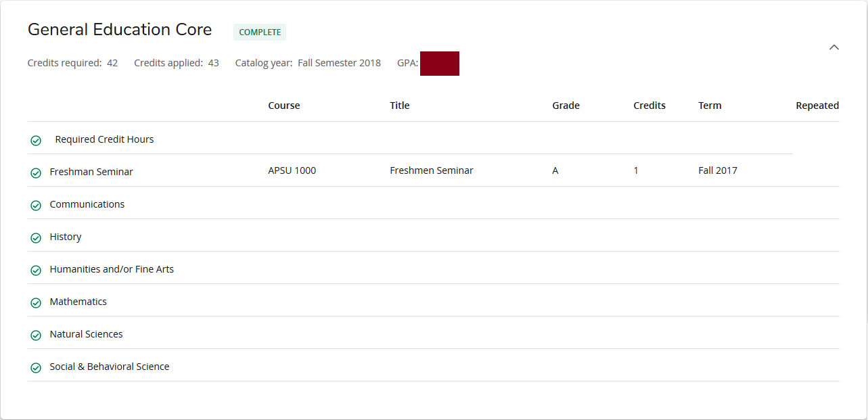Open the Social & Behavioral Science requirement
The height and width of the screenshot is (420, 868).
coord(110,367)
